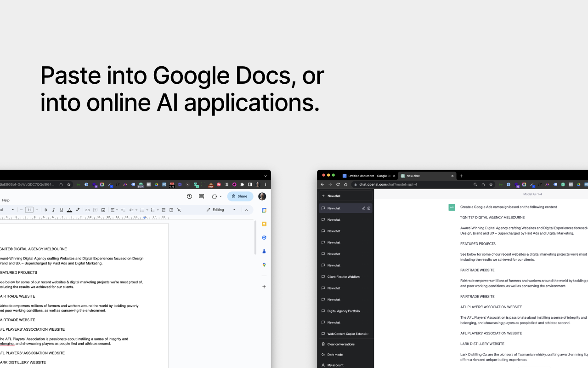Open Google Calendar side panel icon

point(264,210)
